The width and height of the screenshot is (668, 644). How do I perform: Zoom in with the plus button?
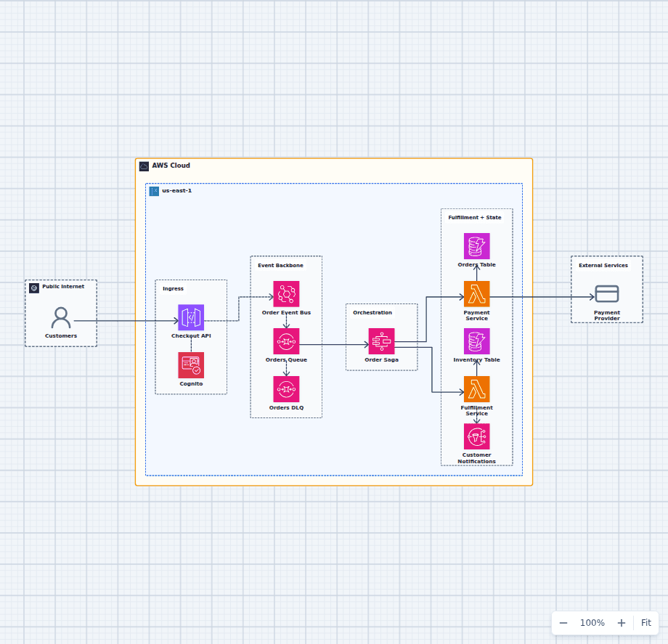621,623
